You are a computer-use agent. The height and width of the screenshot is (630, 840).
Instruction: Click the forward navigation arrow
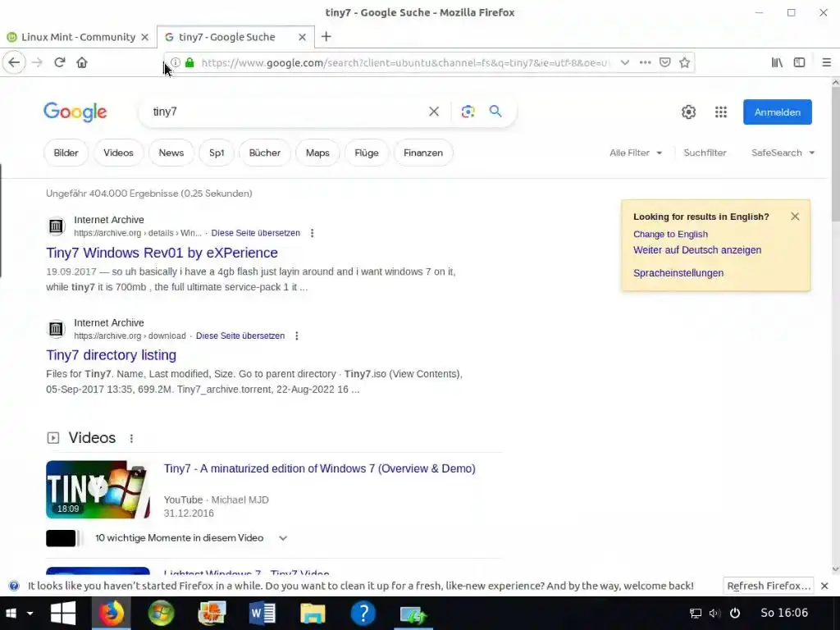(37, 62)
